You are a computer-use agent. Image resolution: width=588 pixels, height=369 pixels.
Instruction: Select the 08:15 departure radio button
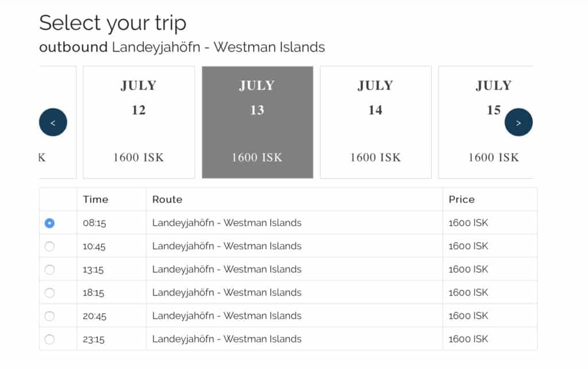(x=49, y=223)
